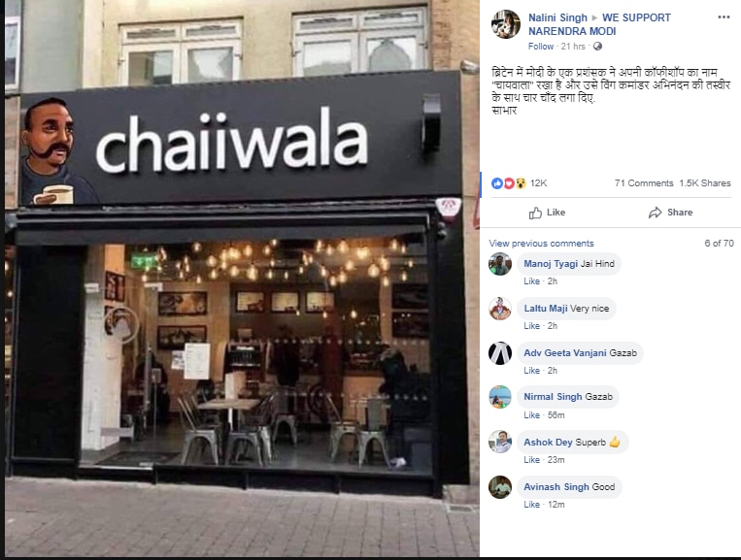Screen dimensions: 741x560
Task: Open WE SUPPORT NARENDRA MODI group link
Action: [x=600, y=24]
